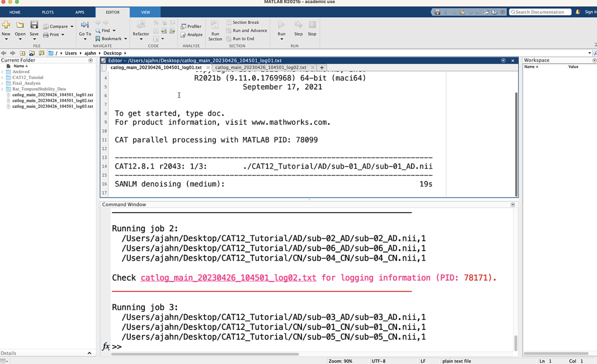This screenshot has height=364, width=597.
Task: Click the Search Documentation field
Action: click(540, 12)
